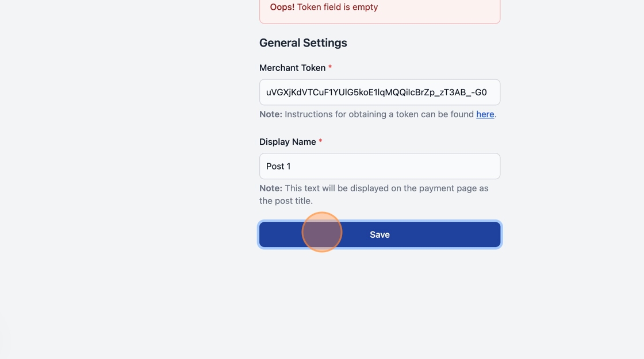Focus the Display Name input field
644x359 pixels.
[379, 167]
